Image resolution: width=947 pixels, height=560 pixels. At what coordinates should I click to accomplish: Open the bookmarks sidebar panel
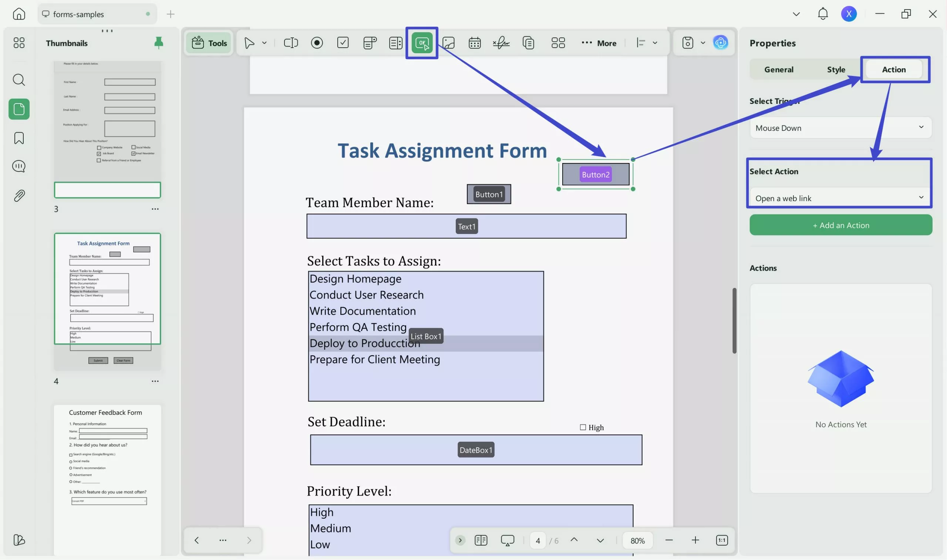tap(19, 138)
